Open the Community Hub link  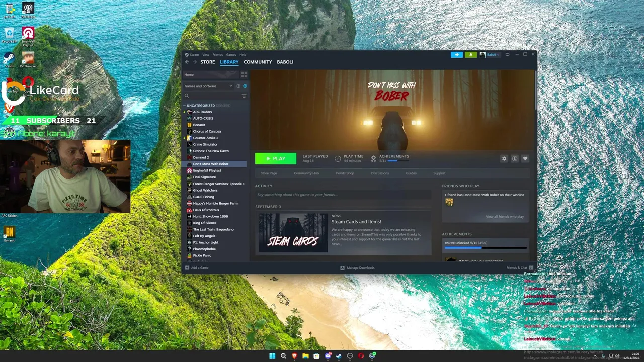click(x=306, y=173)
